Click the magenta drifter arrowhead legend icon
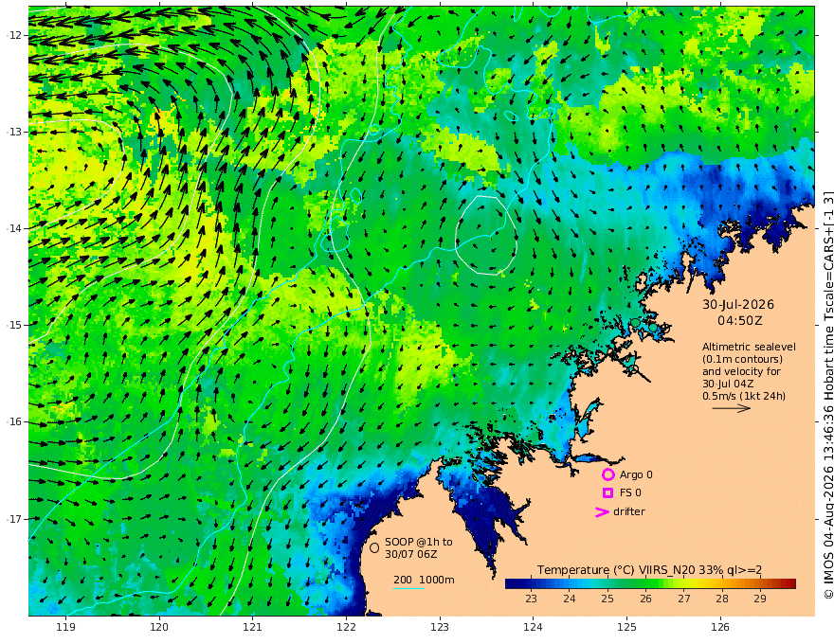Image resolution: width=834 pixels, height=644 pixels. (602, 512)
